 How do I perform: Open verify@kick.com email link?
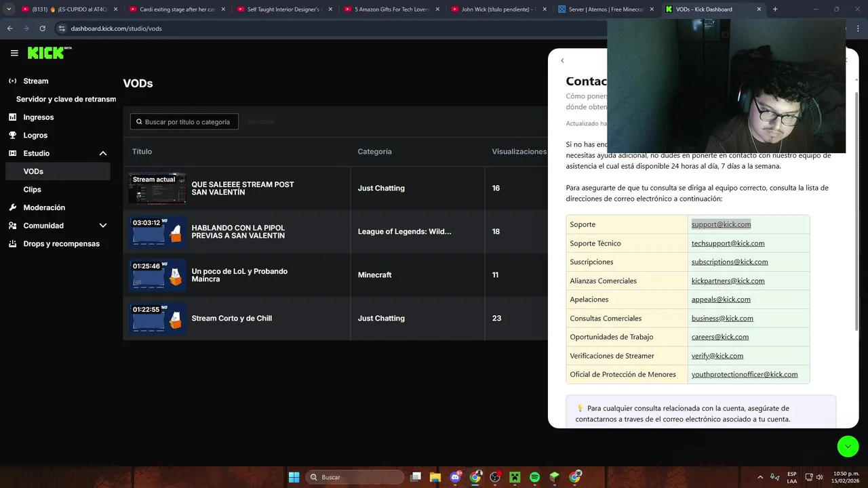pos(717,356)
